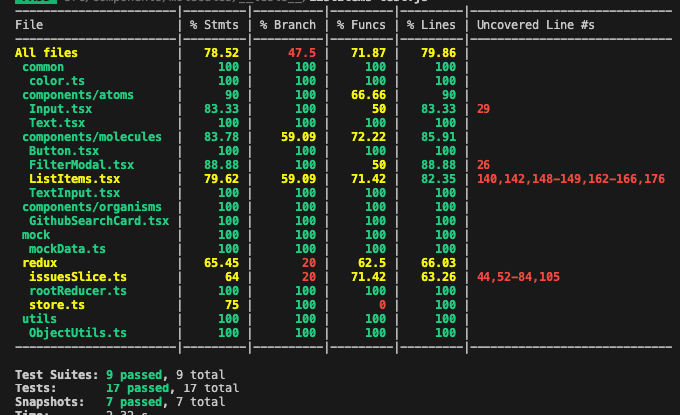Click the Input.tsx file name

tap(60, 109)
